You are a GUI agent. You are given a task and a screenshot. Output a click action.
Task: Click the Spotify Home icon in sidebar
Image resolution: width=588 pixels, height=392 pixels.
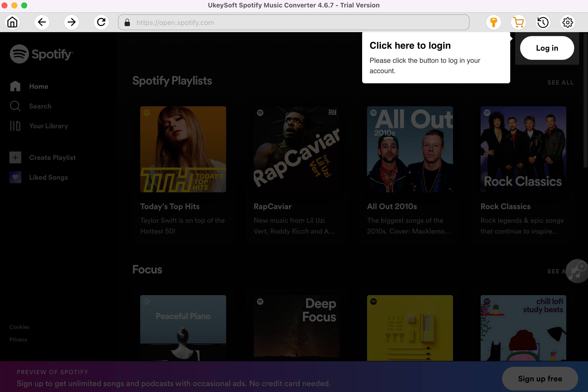[x=15, y=86]
